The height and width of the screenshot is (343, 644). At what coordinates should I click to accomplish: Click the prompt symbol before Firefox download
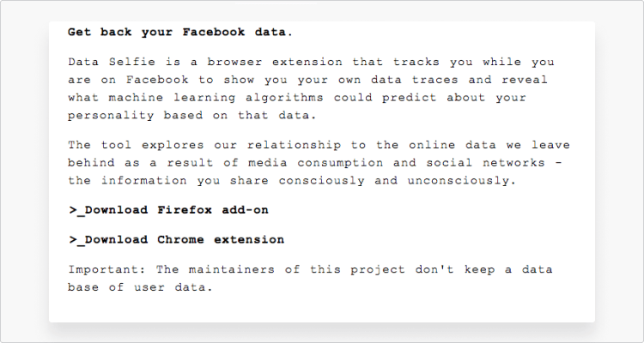[76, 210]
